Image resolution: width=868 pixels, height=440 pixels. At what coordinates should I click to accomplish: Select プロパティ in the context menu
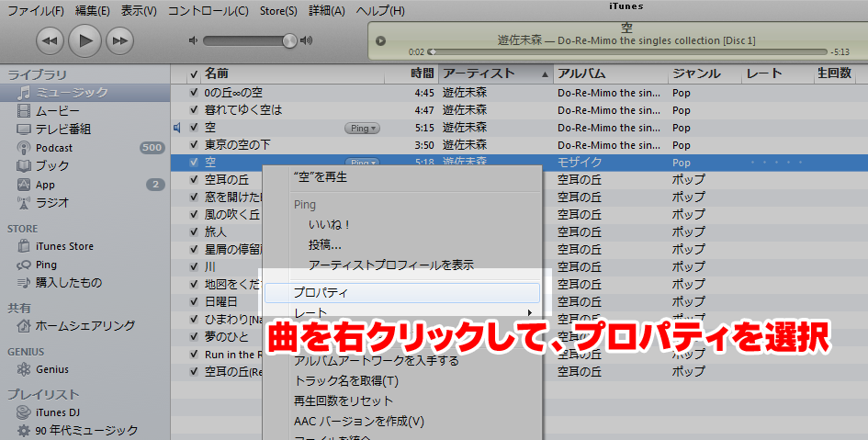point(402,293)
